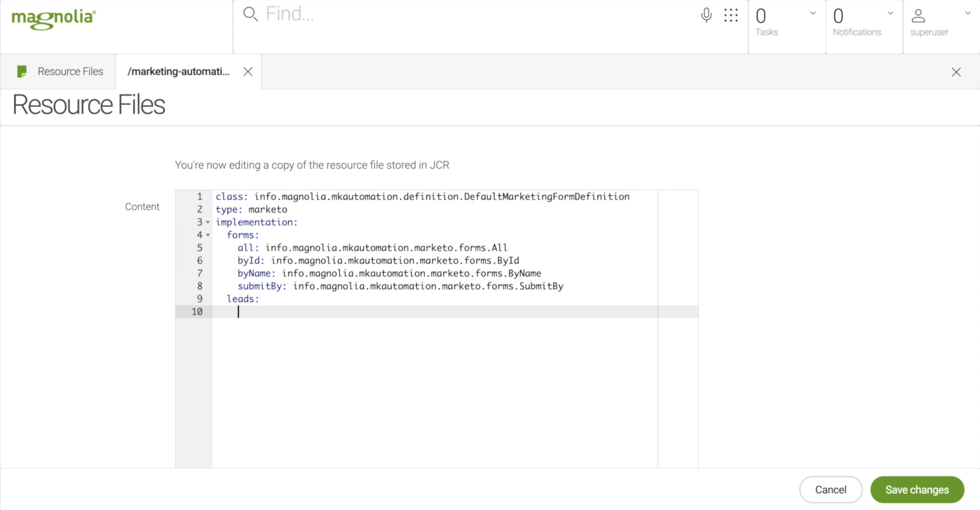Image resolution: width=980 pixels, height=510 pixels.
Task: Click line number 10 in the gutter
Action: tap(197, 312)
